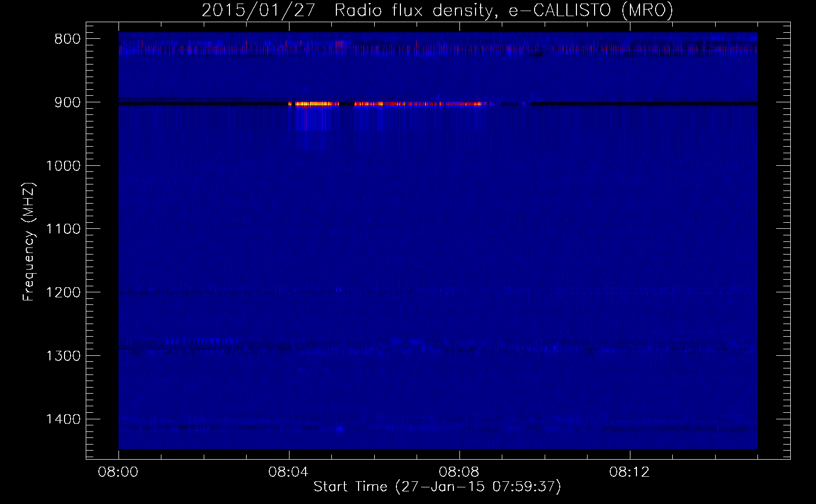Click the 08:12 time tick label

coord(630,472)
